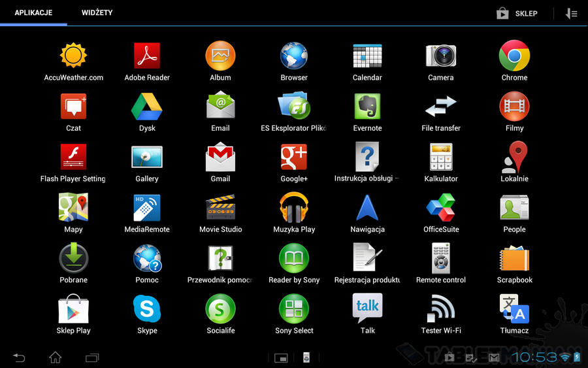Launch ES Eksplorator Plików
The height and width of the screenshot is (368, 588).
(294, 105)
